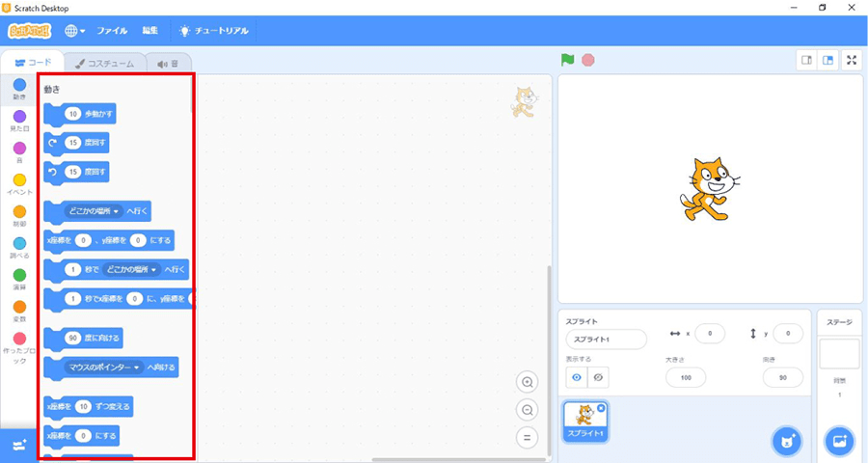The height and width of the screenshot is (463, 868).
Task: Reset workspace zoom with equals button
Action: (x=527, y=438)
